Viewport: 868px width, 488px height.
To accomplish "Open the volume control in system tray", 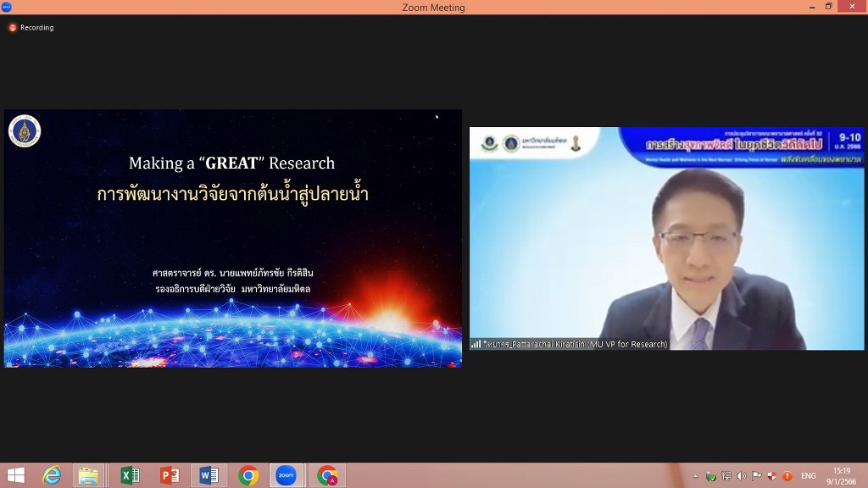I will [x=743, y=476].
